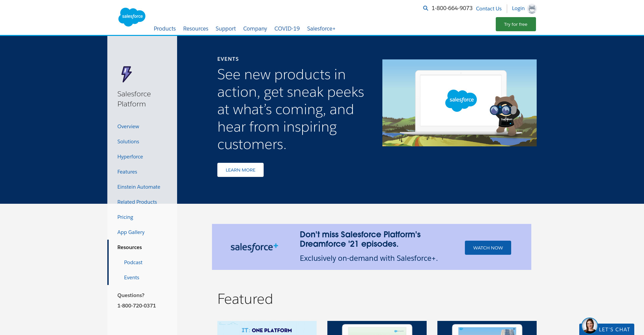
Task: Click the phone number 1-800-664-9073
Action: point(452,8)
